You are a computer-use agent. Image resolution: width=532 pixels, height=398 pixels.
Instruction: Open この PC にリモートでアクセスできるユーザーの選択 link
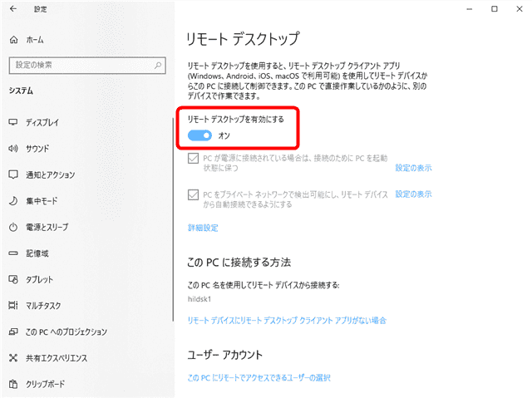(259, 378)
